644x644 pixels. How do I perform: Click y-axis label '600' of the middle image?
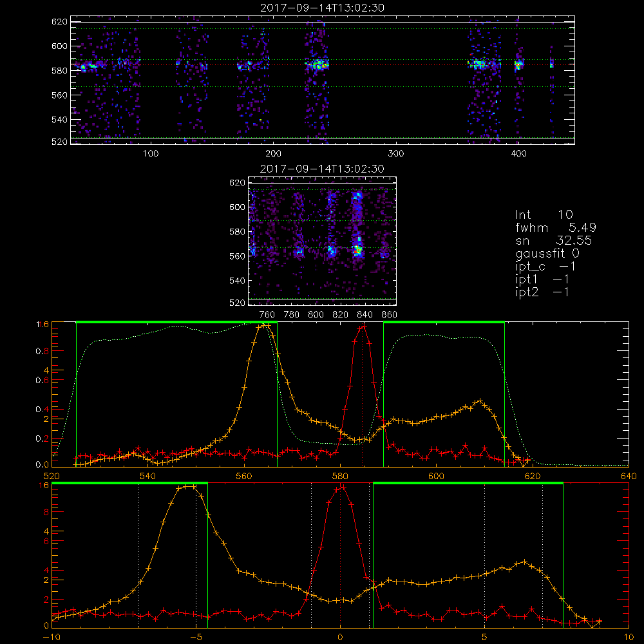237,207
